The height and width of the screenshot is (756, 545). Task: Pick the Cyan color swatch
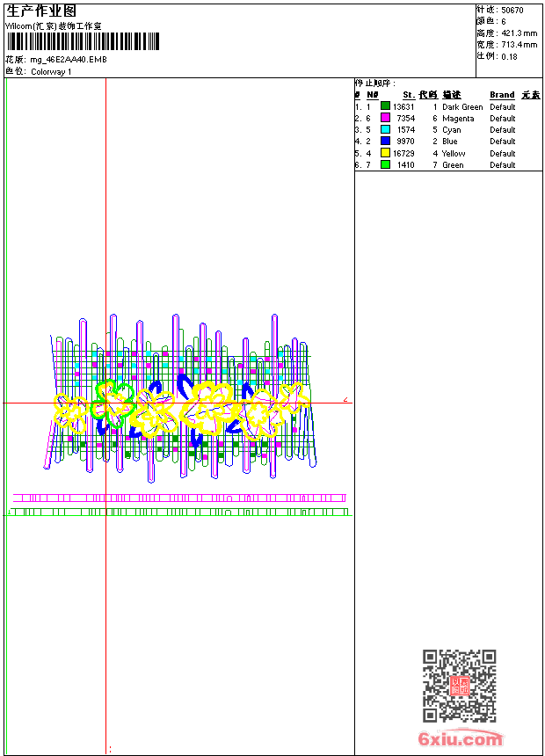pyautogui.click(x=385, y=129)
